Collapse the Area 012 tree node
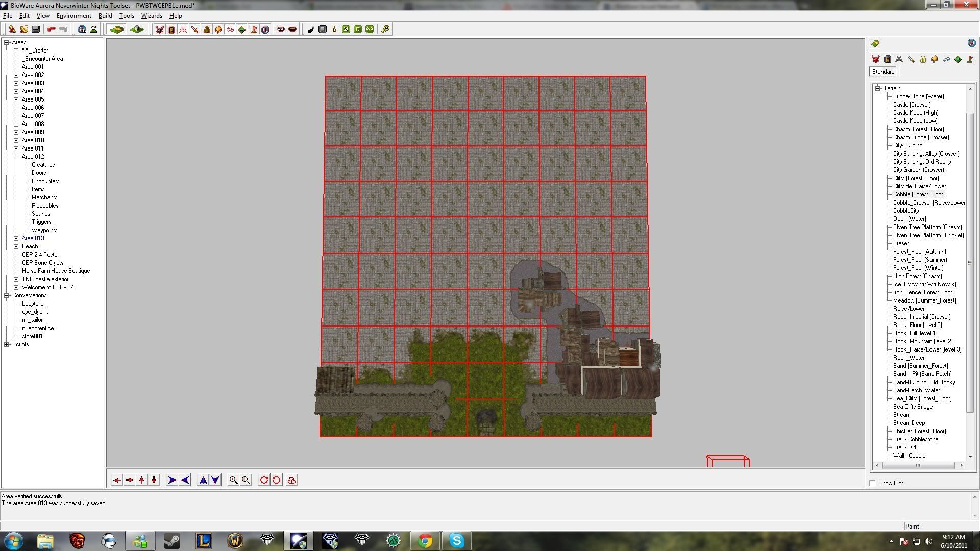Viewport: 980px width, 551px height. pos(16,157)
